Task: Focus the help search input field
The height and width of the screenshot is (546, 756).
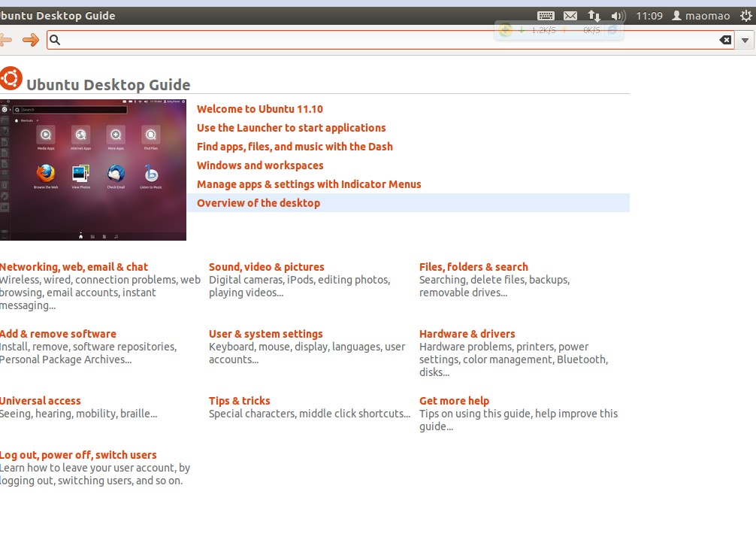Action: point(391,40)
